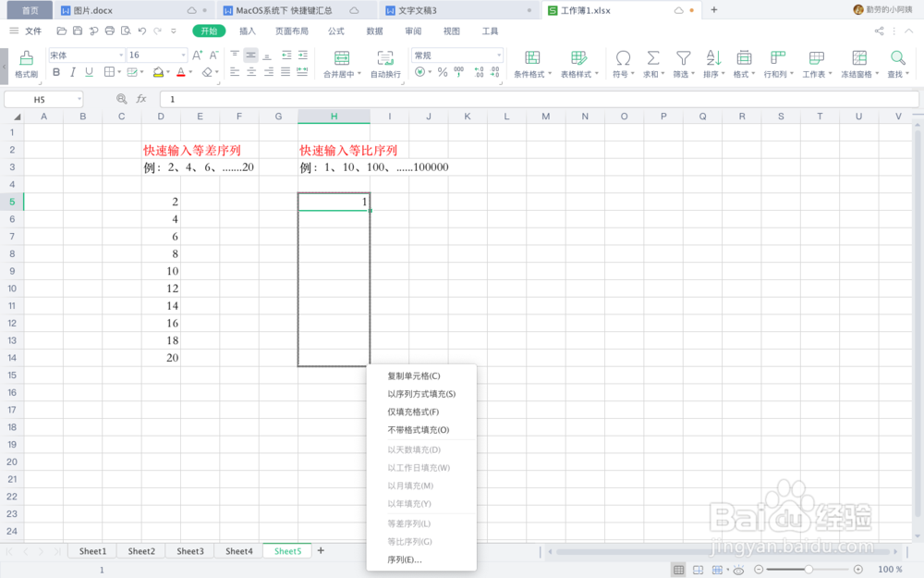Click zoom in plus button
Viewport: 924px width, 578px height.
pos(858,569)
